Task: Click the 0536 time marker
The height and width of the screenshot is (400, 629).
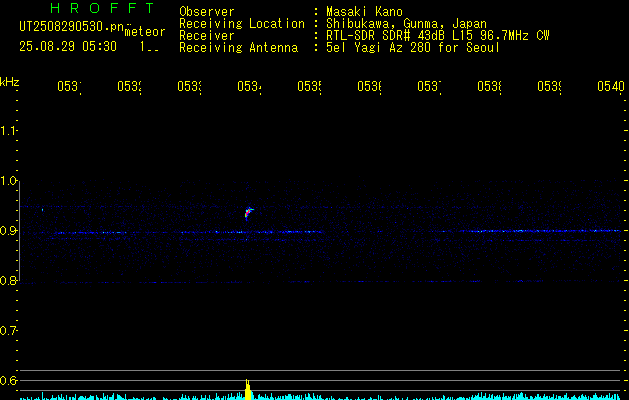Action: (369, 86)
